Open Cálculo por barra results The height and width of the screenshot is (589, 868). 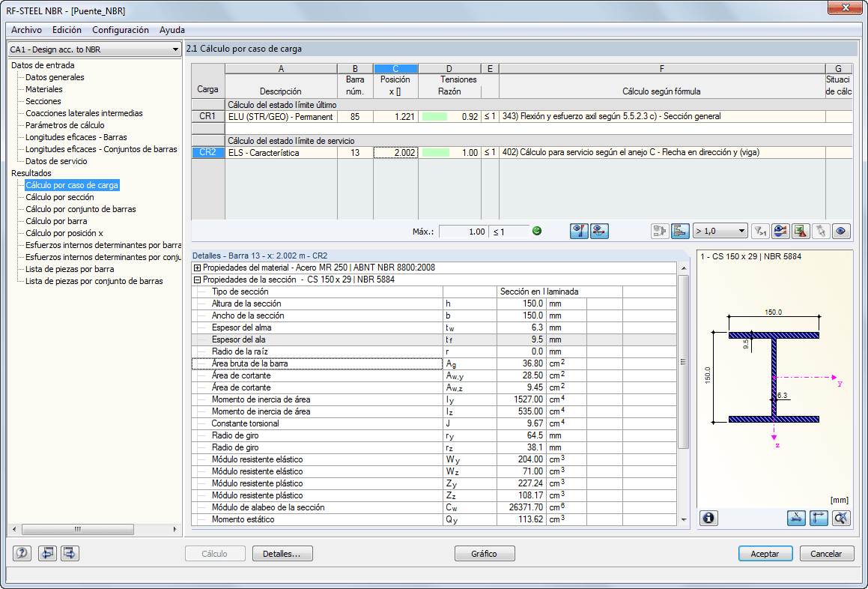coord(56,221)
